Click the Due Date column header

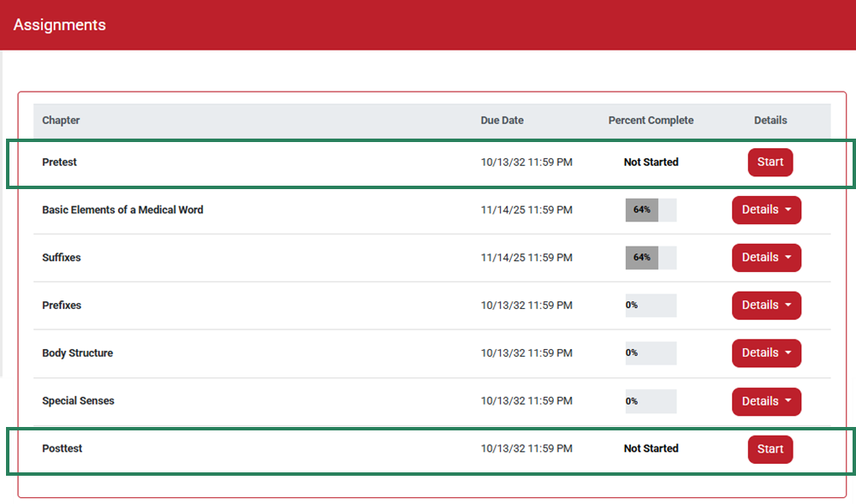click(x=502, y=121)
